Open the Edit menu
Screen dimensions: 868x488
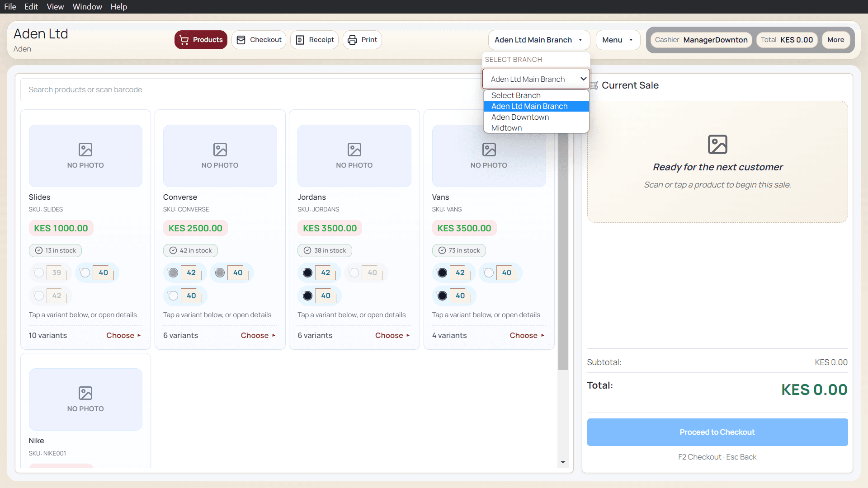tap(31, 7)
